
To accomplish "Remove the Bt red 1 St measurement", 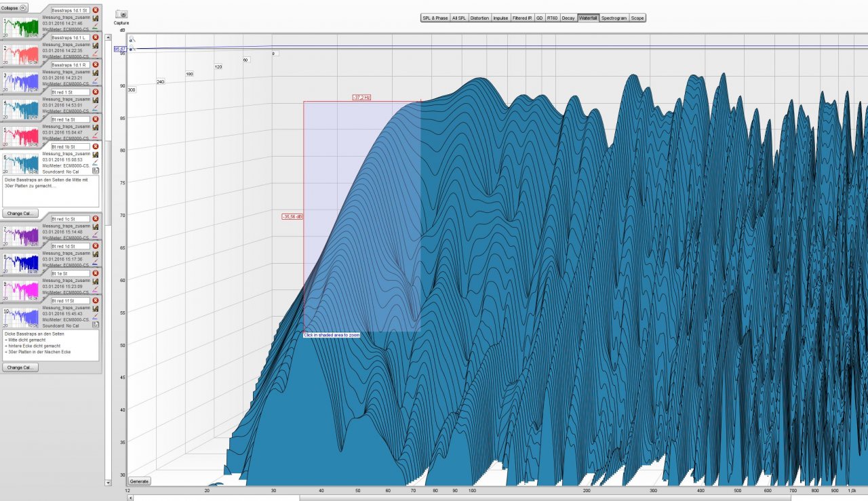I will coord(96,92).
